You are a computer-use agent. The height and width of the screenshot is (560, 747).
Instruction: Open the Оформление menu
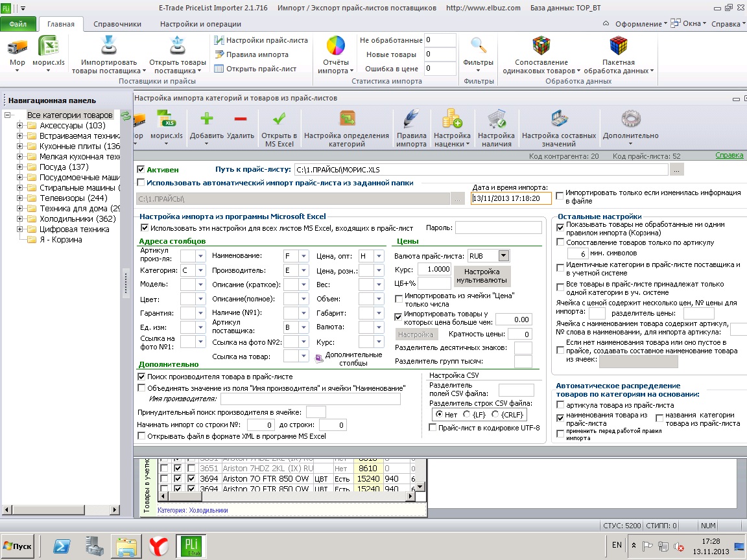tap(641, 24)
